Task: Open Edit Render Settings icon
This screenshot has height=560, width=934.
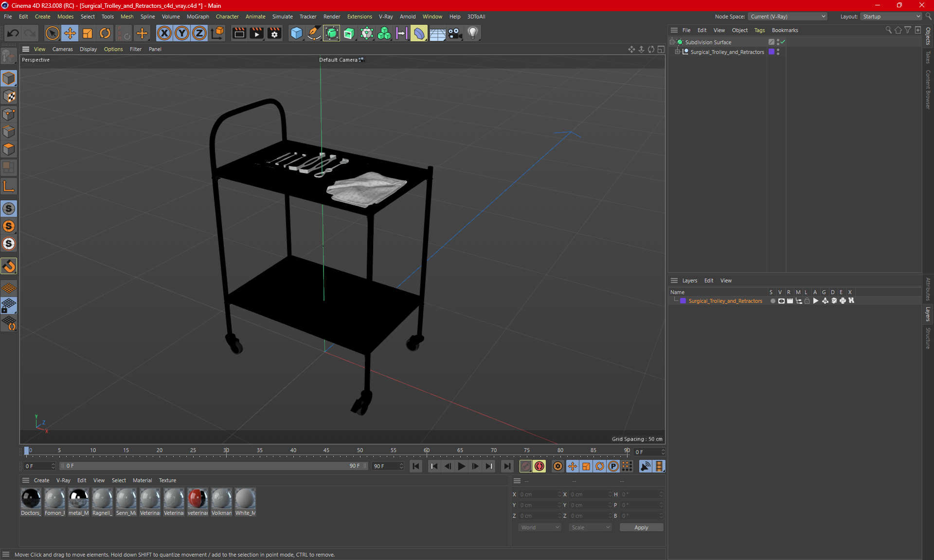Action: click(274, 33)
